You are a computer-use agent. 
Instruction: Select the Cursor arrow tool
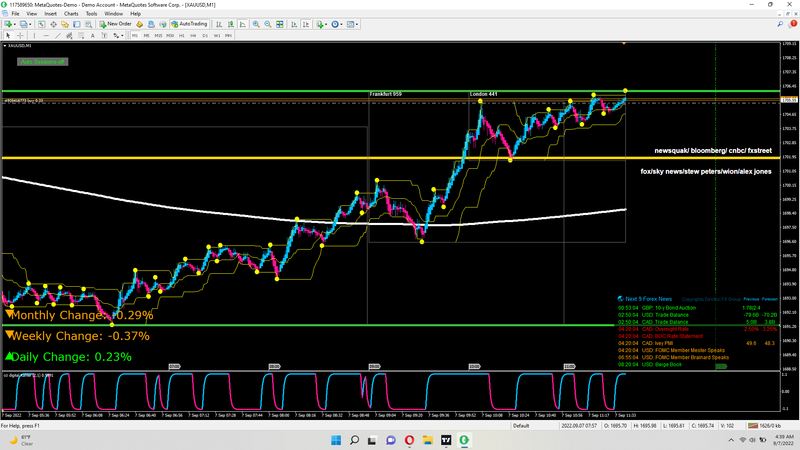8,36
